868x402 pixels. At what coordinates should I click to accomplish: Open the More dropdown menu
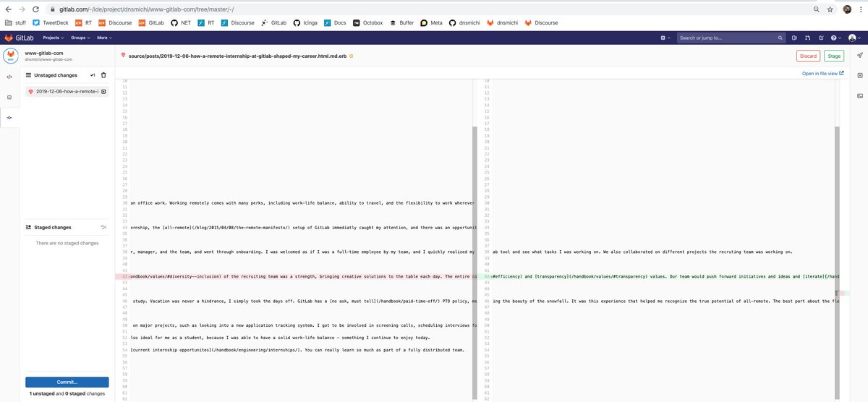tap(104, 38)
